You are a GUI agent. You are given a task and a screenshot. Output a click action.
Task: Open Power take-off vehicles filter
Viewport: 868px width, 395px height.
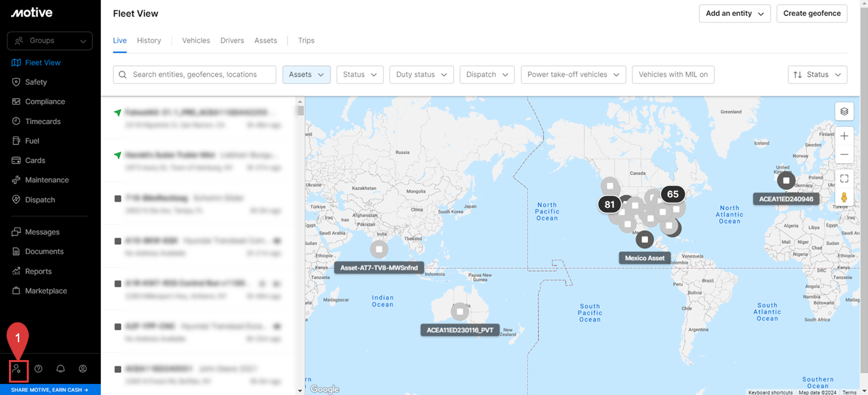tap(573, 75)
